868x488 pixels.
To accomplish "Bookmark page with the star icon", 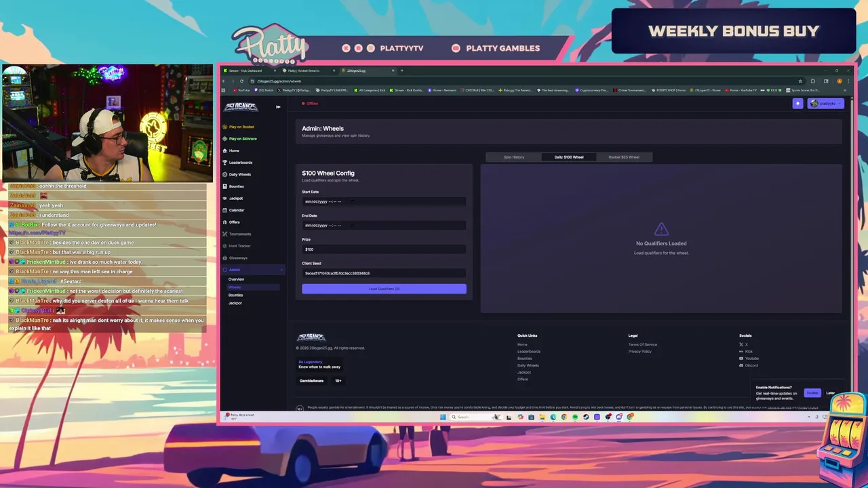I will pyautogui.click(x=800, y=81).
